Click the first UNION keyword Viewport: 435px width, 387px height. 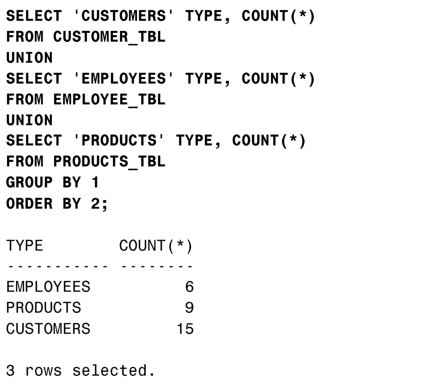pos(29,58)
